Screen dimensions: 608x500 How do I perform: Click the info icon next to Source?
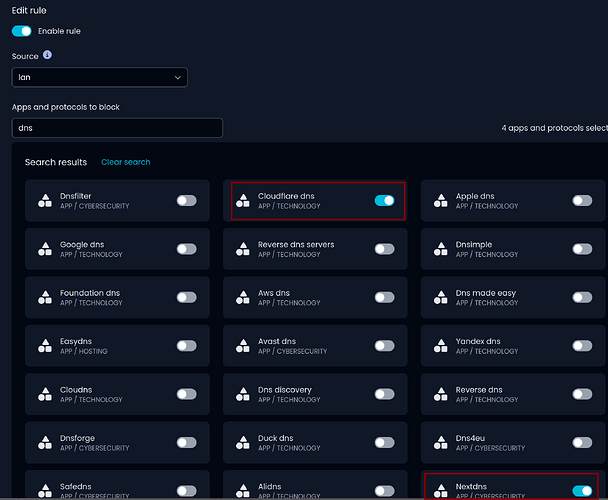tap(47, 56)
